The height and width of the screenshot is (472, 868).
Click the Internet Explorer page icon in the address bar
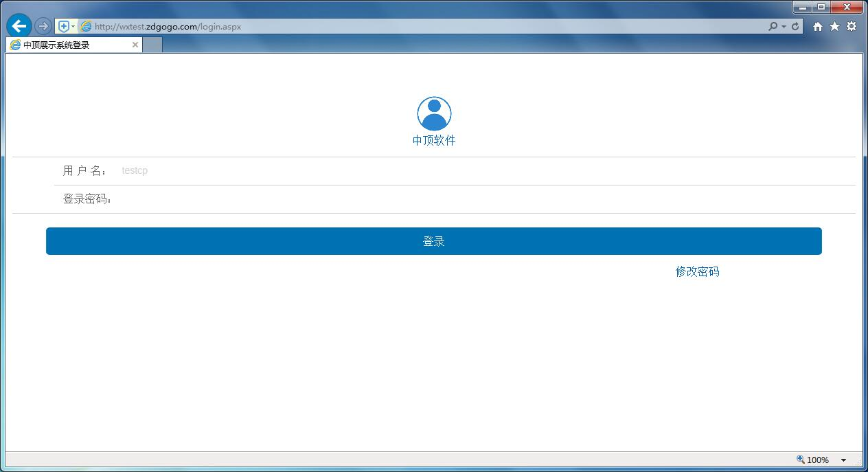tap(86, 26)
